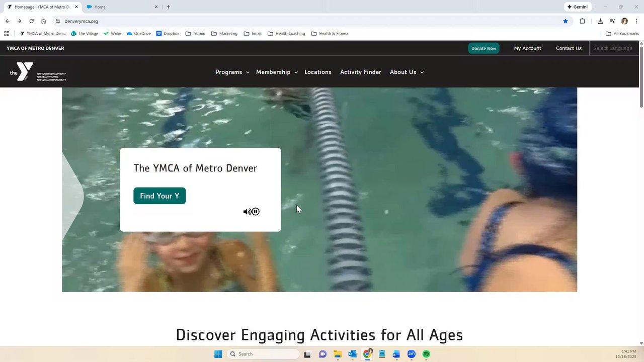This screenshot has width=644, height=362.
Task: Click the blue bookmark star
Action: [x=566, y=21]
